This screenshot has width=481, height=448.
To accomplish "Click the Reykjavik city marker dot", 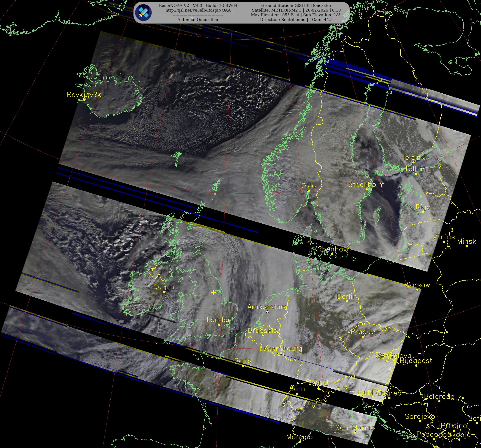I will 84,99.
